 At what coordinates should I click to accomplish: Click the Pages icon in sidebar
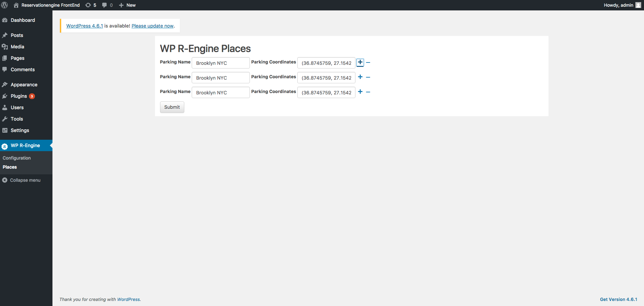click(x=5, y=58)
